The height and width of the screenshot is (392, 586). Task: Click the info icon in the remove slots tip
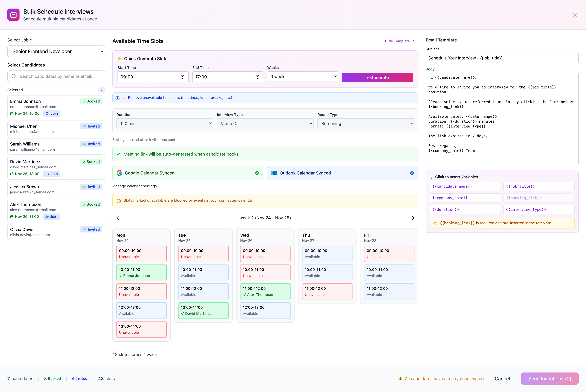pos(117,98)
